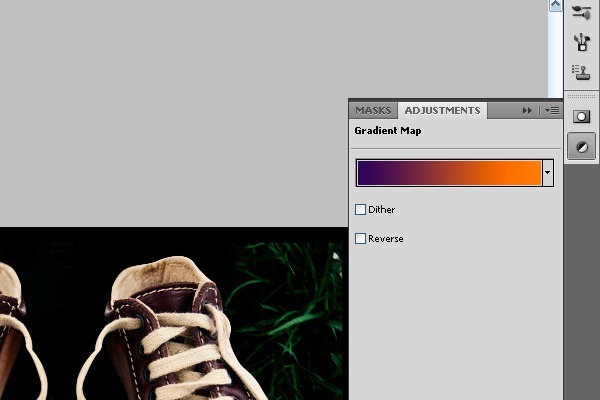
Task: Expand the gradient picker dropdown arrow
Action: pyautogui.click(x=548, y=173)
